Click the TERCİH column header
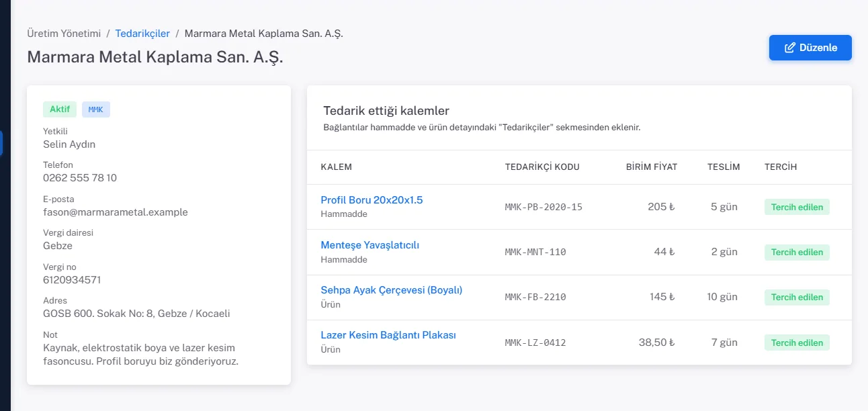868x411 pixels. [x=781, y=167]
